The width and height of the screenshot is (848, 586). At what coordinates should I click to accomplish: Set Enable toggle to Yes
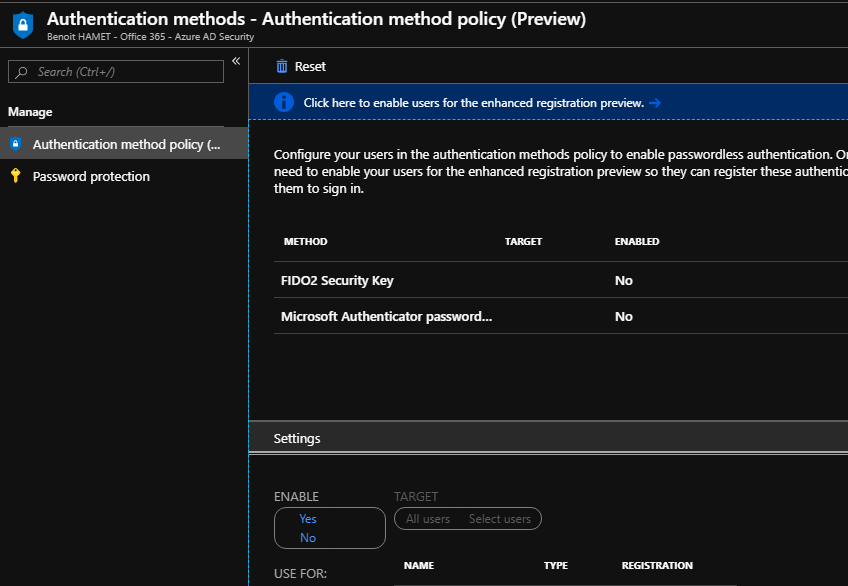308,519
